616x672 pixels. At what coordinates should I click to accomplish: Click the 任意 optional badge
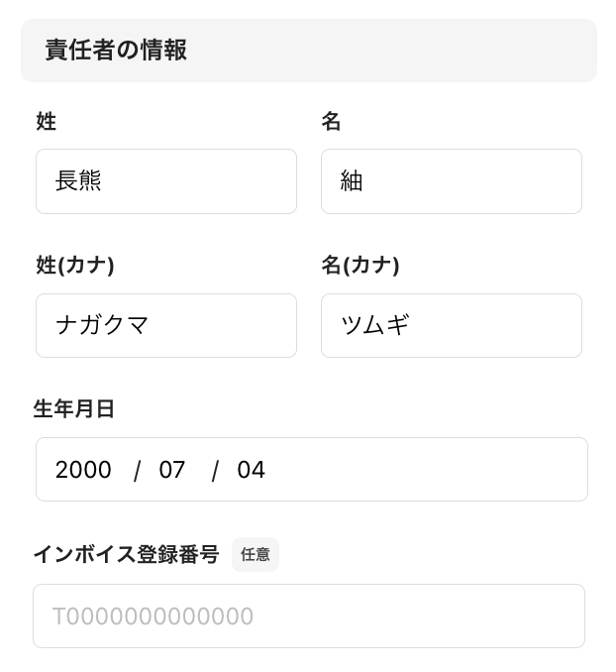256,555
